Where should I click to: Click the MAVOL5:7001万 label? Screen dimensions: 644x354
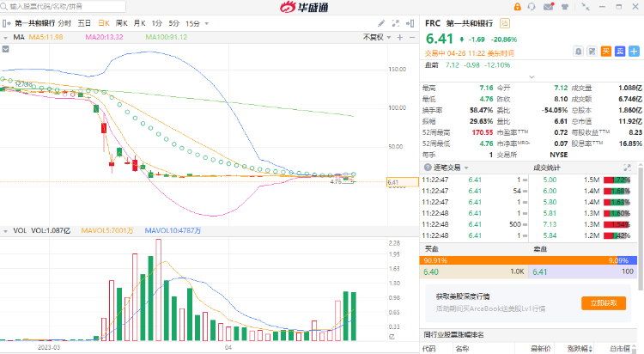pyautogui.click(x=107, y=230)
